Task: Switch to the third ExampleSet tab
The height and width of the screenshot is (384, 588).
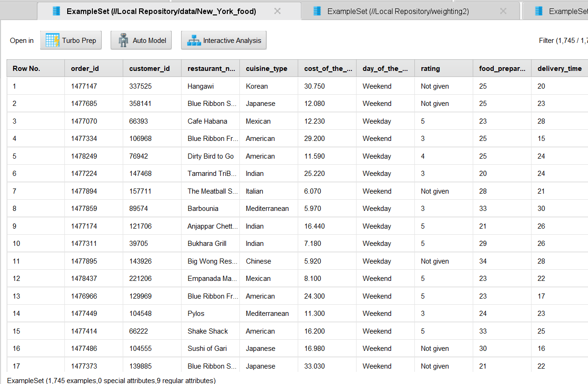Action: point(555,11)
